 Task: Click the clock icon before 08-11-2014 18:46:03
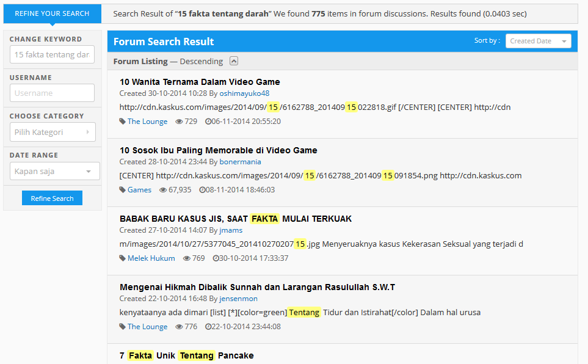coord(202,190)
